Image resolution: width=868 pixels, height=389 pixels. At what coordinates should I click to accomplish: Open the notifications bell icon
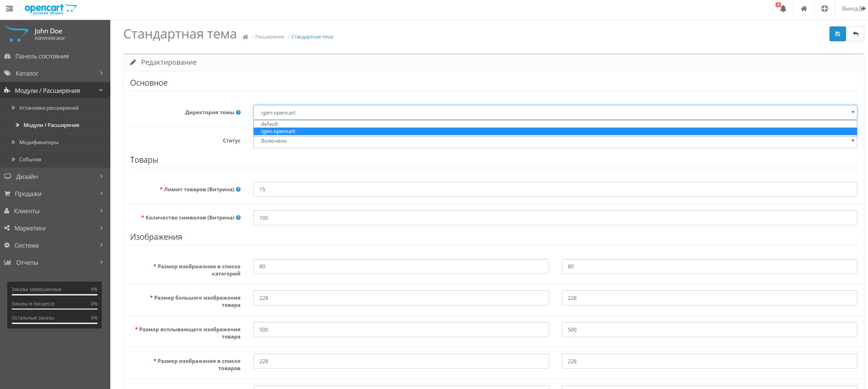click(x=783, y=9)
